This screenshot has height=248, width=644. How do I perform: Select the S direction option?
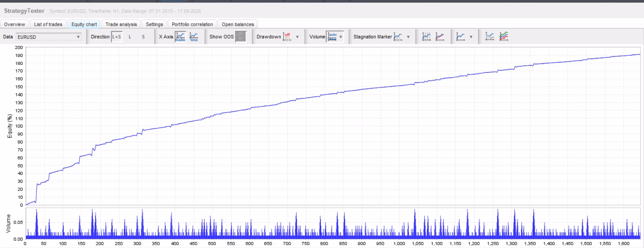click(x=143, y=37)
